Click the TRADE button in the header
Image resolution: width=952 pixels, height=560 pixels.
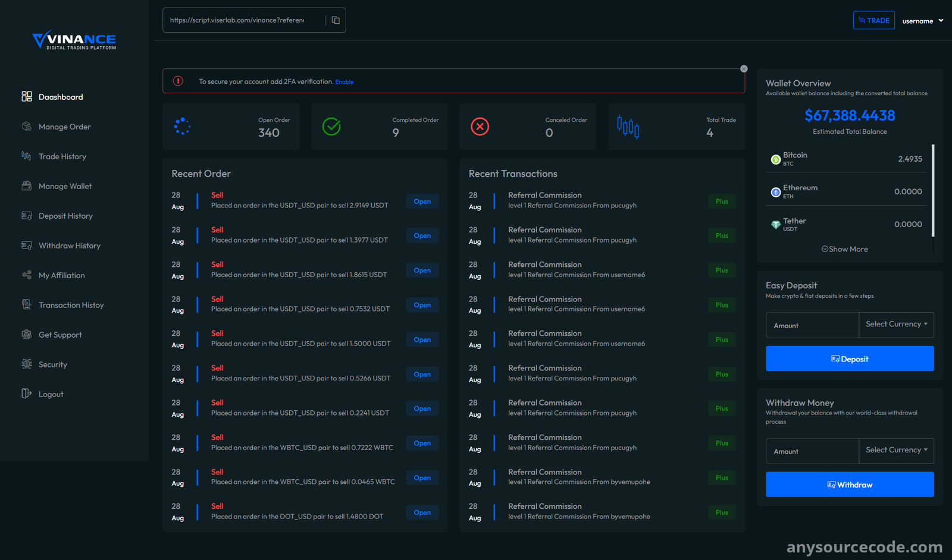coord(874,20)
